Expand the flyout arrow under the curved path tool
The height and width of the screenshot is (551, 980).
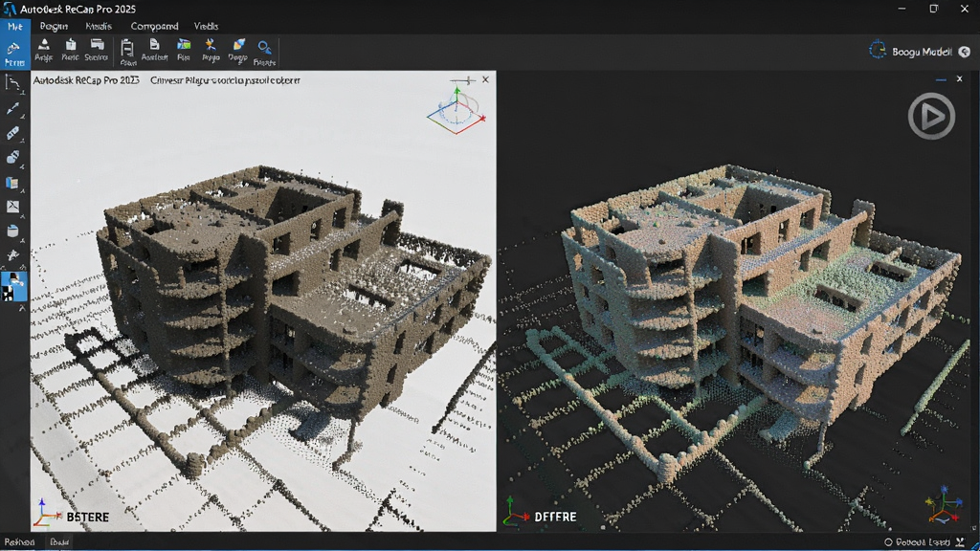23,93
